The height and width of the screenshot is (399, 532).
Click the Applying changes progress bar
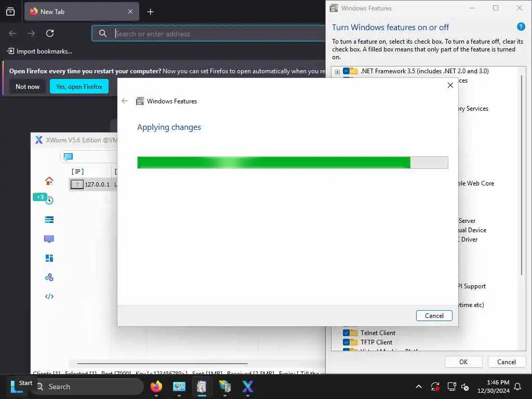(x=292, y=163)
